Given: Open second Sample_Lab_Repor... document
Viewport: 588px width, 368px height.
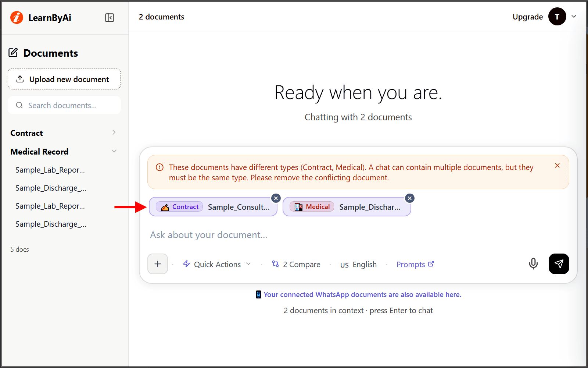Looking at the screenshot, I should 50,206.
